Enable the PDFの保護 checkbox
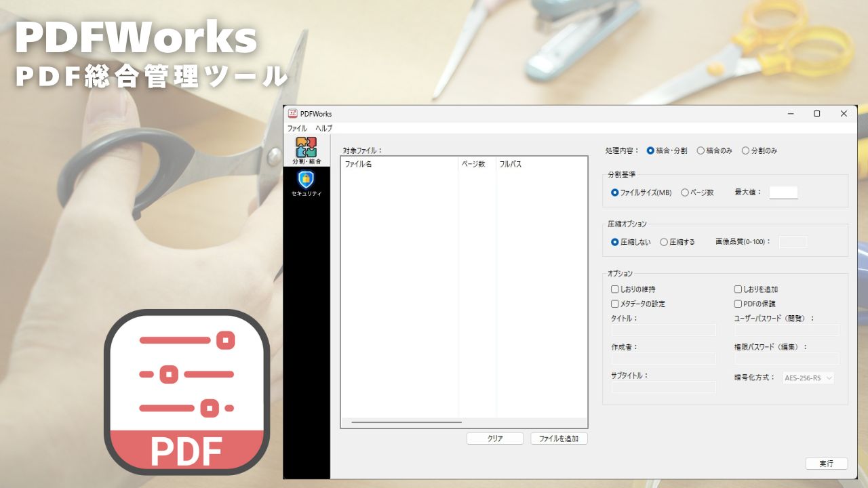Image resolution: width=868 pixels, height=488 pixels. pos(754,304)
